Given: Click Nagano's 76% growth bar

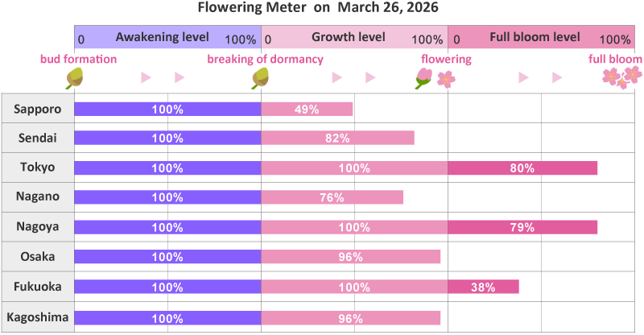Looking at the screenshot, I should coord(332,197).
